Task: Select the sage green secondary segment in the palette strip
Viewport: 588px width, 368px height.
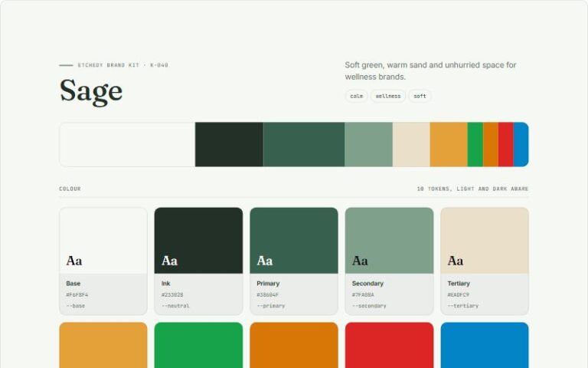Action: (368, 144)
